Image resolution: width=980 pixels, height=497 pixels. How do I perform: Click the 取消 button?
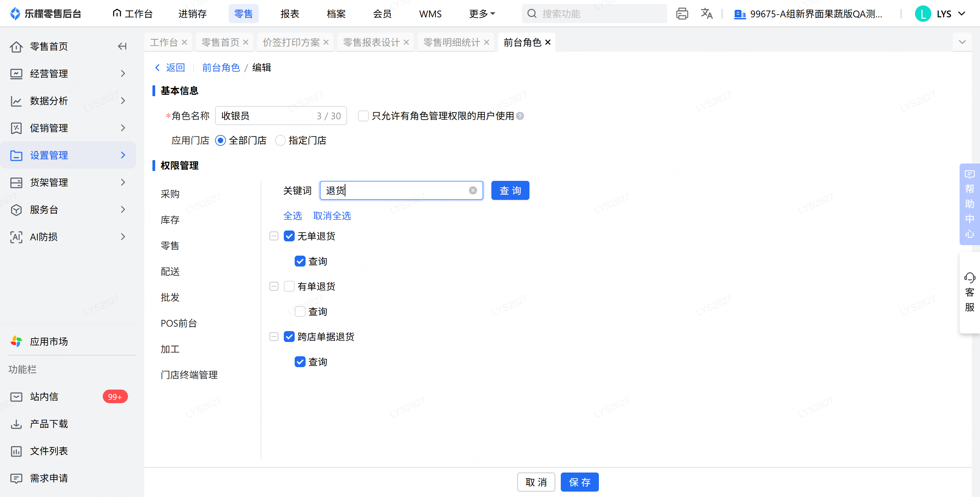(536, 482)
